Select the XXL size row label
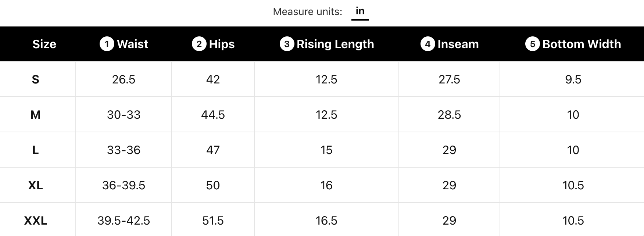The width and height of the screenshot is (644, 236). pos(36,221)
